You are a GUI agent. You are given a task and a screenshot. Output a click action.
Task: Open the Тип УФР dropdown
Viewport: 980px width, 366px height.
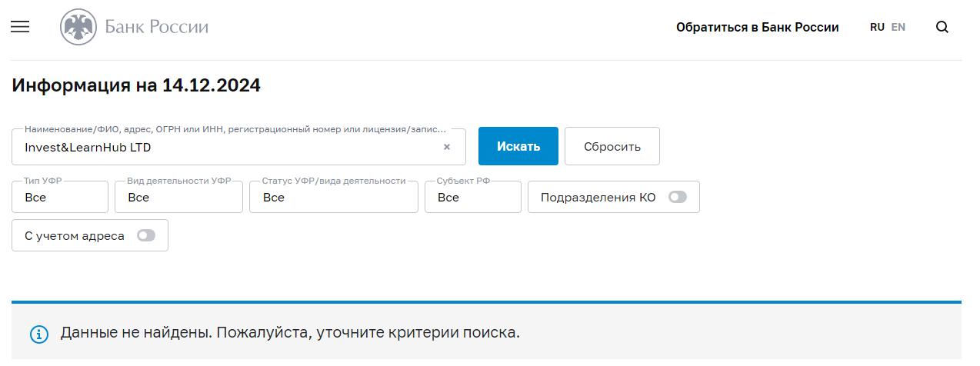click(x=60, y=197)
